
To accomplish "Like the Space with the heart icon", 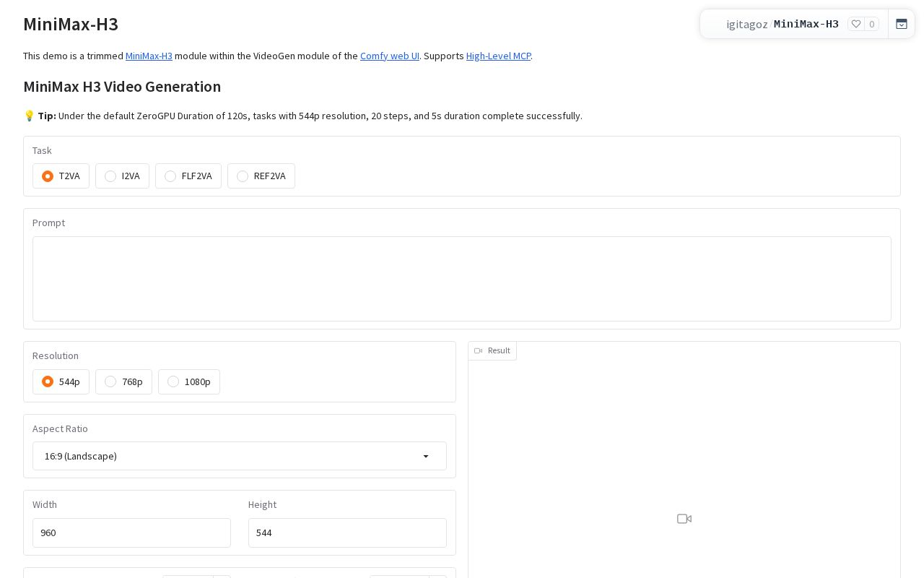I will (856, 24).
